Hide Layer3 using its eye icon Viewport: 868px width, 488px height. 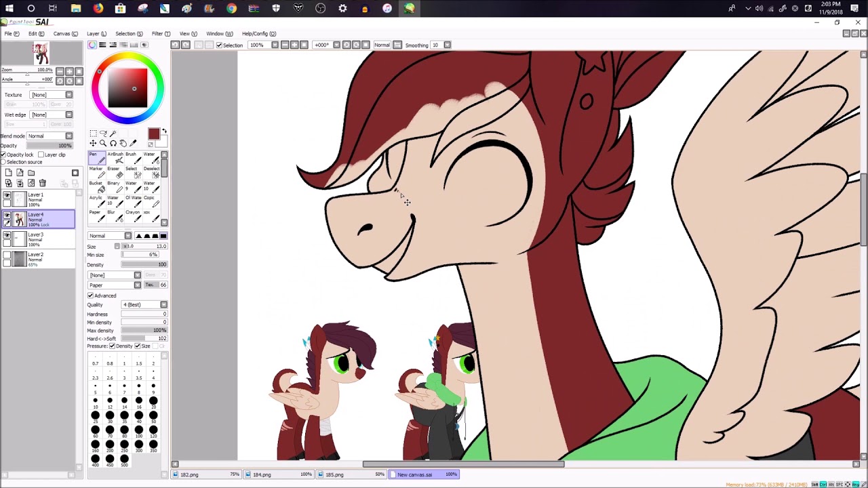7,235
